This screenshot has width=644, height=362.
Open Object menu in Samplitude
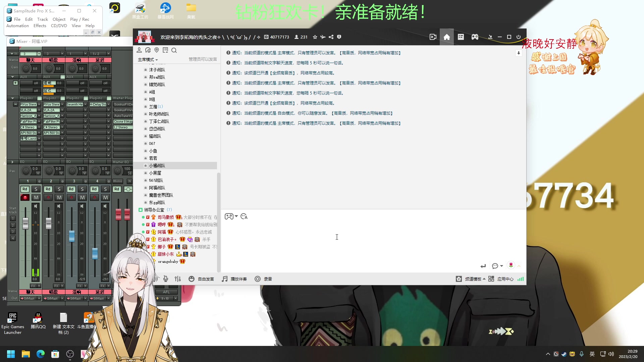click(x=59, y=19)
